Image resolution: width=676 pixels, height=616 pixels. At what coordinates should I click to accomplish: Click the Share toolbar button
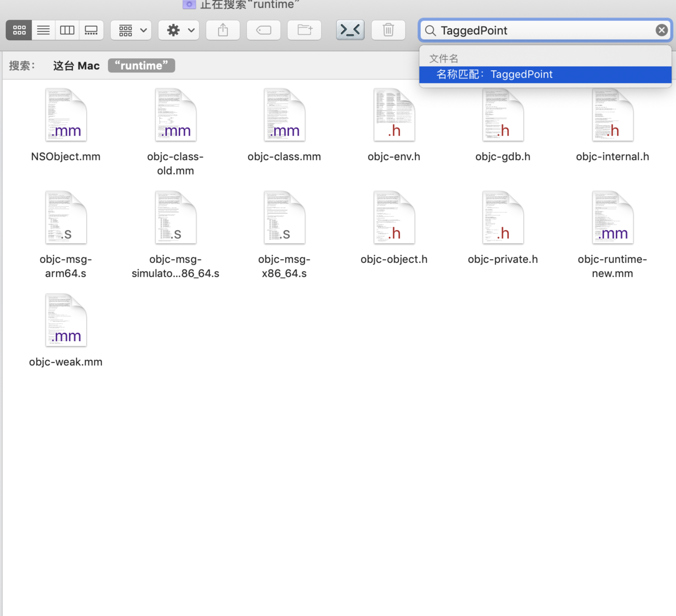(x=223, y=31)
